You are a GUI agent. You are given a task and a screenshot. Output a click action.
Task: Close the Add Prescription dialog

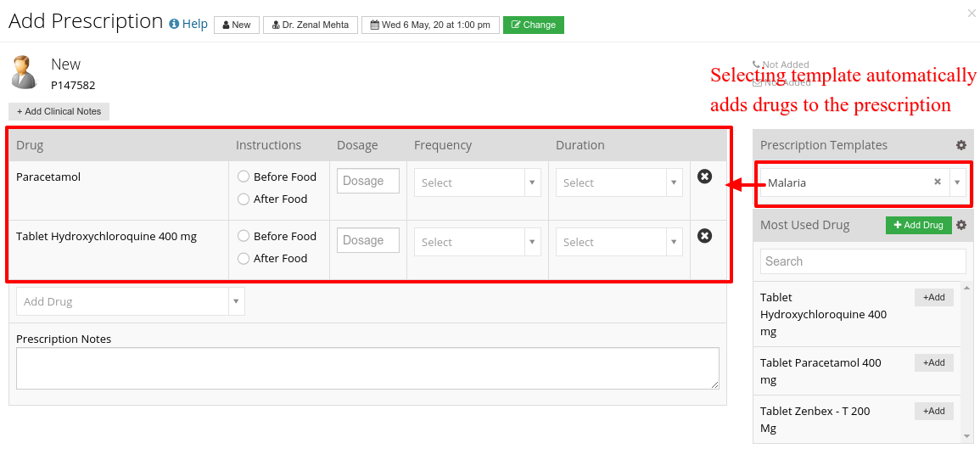[x=972, y=13]
